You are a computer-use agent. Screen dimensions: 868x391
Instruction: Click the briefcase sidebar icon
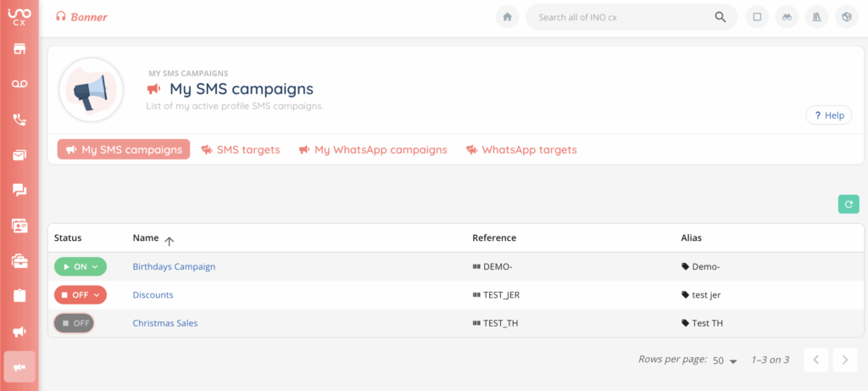click(x=19, y=260)
